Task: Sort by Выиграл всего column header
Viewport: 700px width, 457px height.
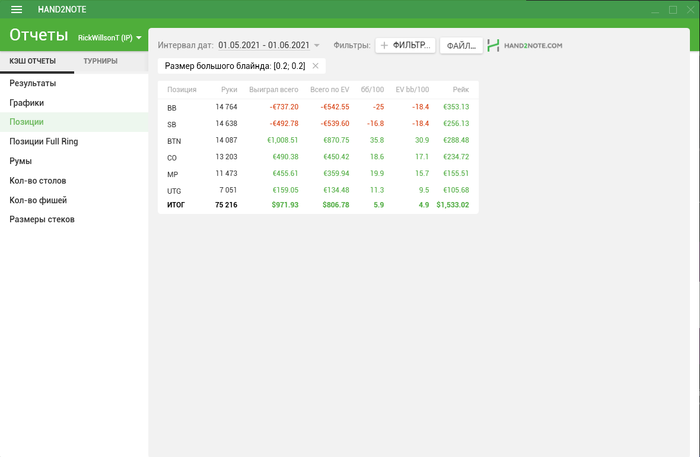Action: 274,90
